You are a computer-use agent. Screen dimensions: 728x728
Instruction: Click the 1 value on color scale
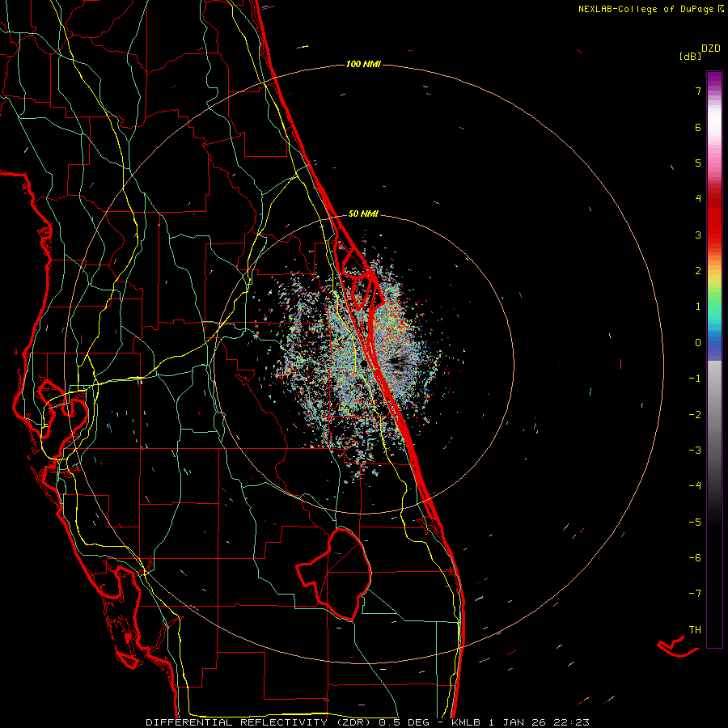(698, 307)
